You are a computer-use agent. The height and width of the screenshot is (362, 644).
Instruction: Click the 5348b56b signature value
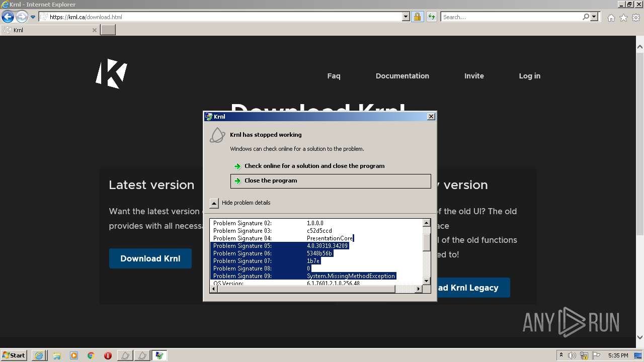tap(319, 253)
